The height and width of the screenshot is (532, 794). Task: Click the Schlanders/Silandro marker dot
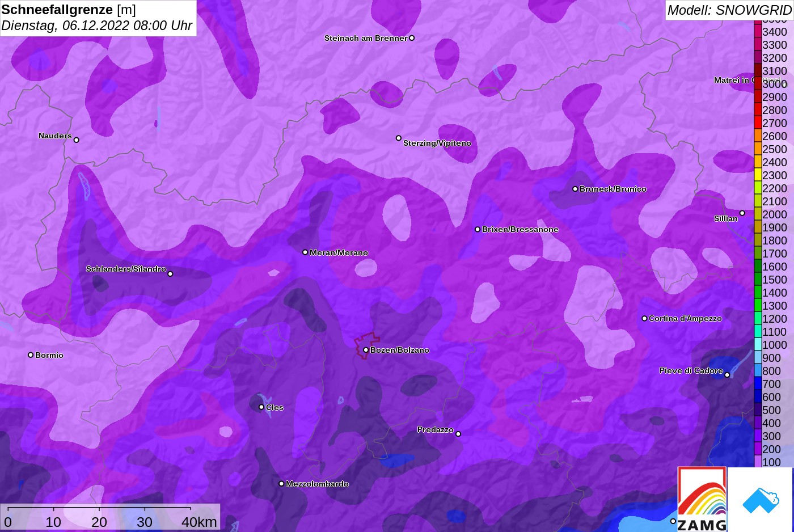click(170, 274)
